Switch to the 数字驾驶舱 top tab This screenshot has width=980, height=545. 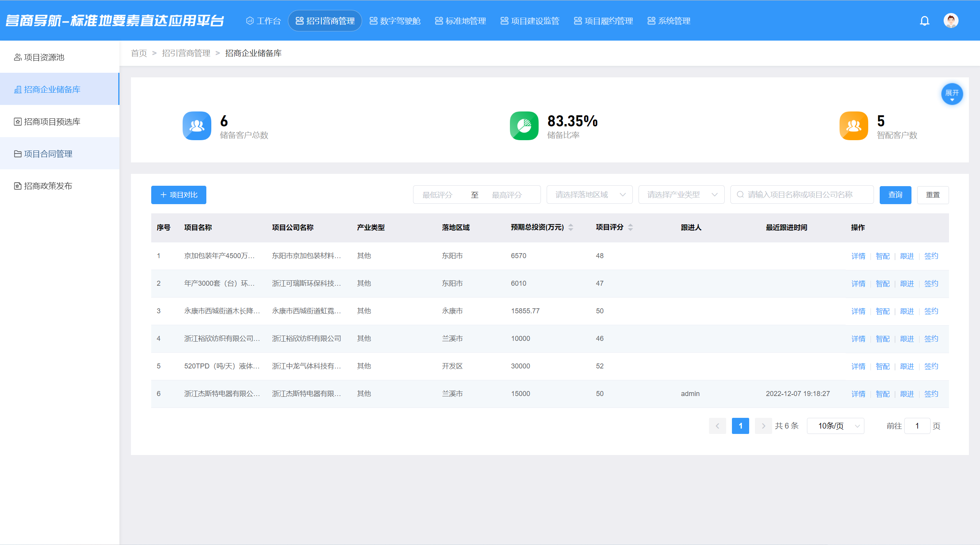pos(395,21)
